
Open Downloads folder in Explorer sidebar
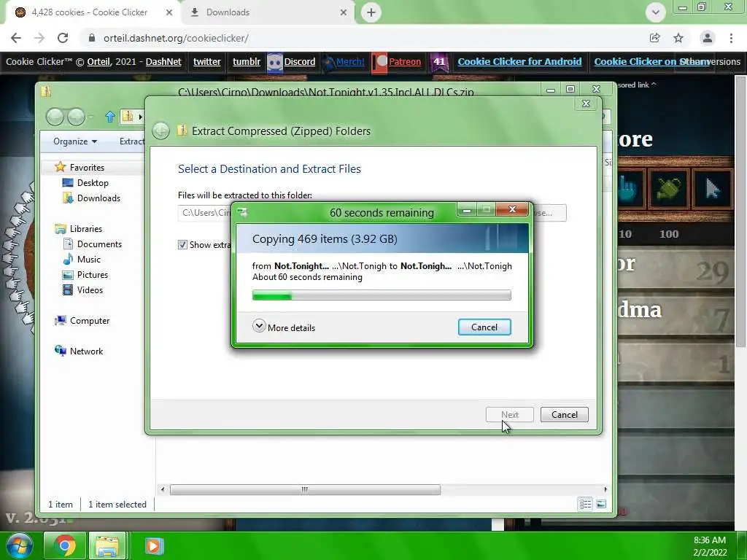coord(98,198)
